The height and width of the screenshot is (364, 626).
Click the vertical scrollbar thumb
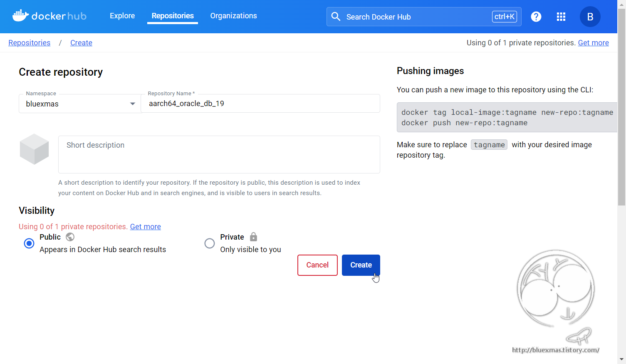pyautogui.click(x=621, y=107)
